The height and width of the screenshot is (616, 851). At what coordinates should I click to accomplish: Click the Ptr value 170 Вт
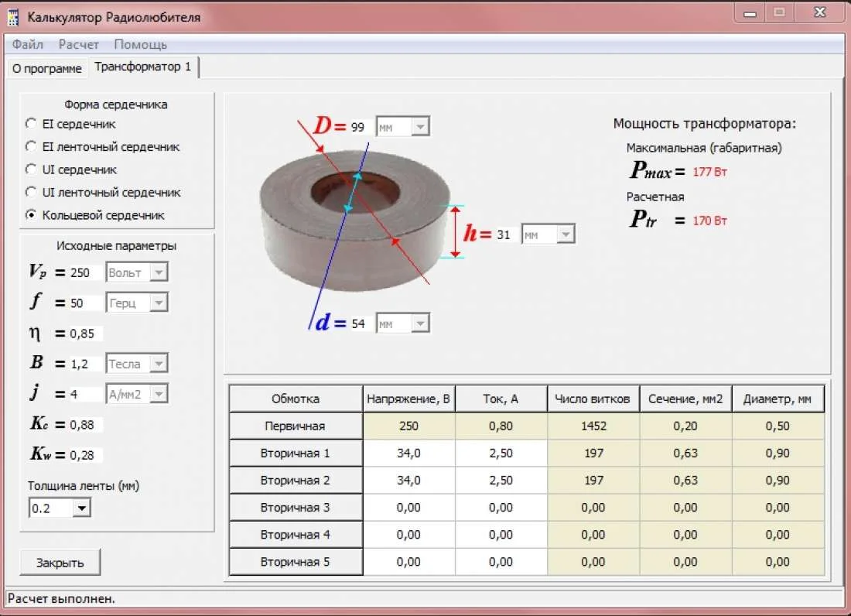tap(709, 221)
